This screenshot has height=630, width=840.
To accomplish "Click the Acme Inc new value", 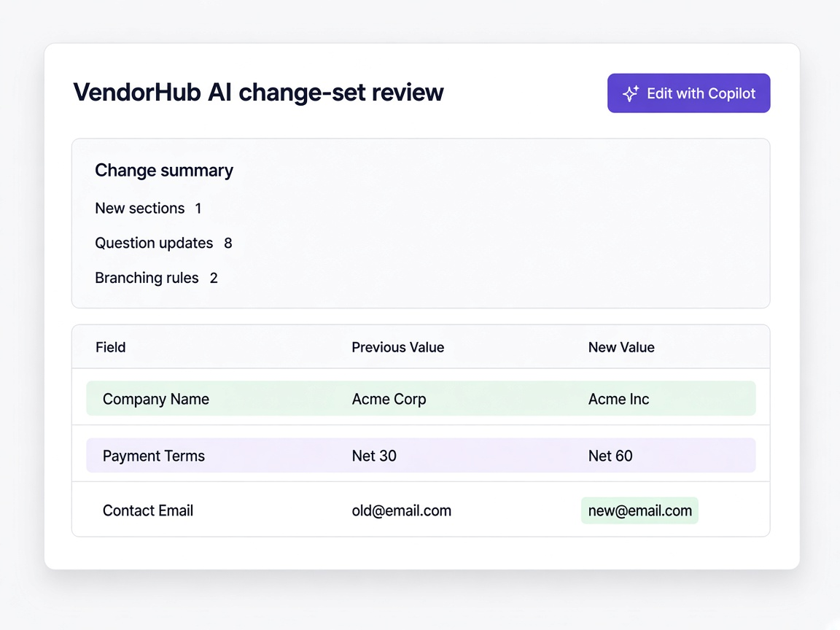I will click(x=619, y=399).
